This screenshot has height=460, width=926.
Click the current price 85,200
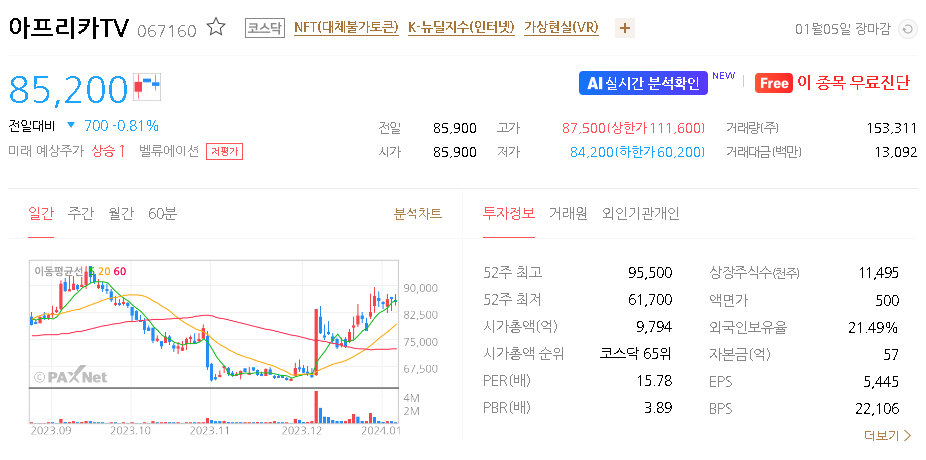coord(69,89)
